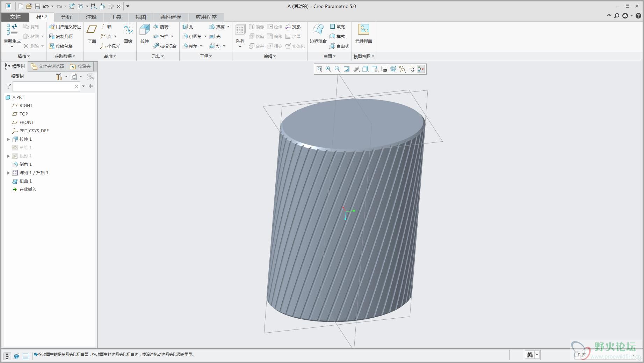Undo the last action
The image size is (644, 363).
pyautogui.click(x=46, y=6)
